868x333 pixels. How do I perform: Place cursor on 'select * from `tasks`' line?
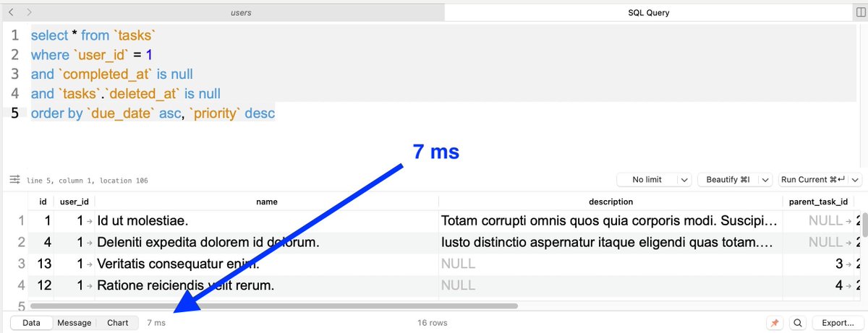tap(93, 35)
